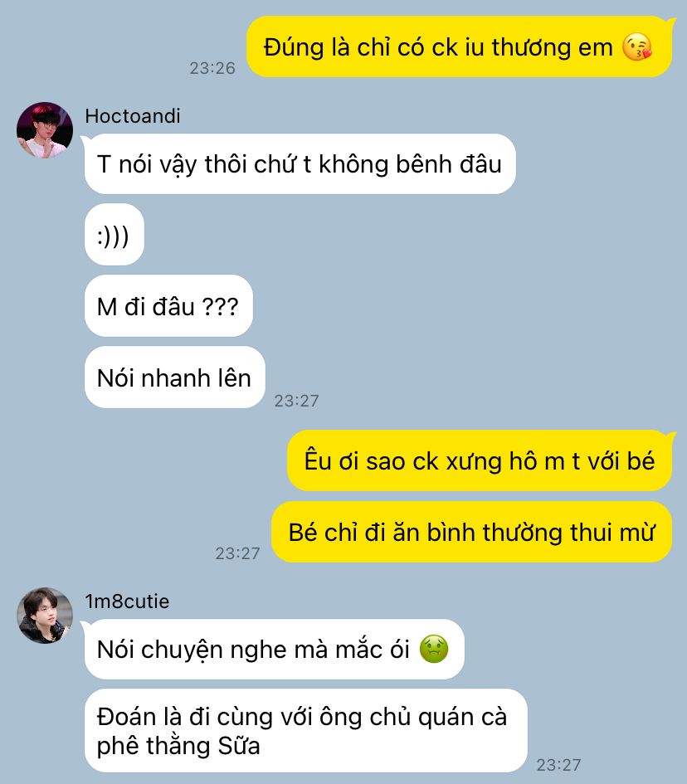Select 'Êu ơi sao ck xưng hô' bubble
Image resolution: width=687 pixels, height=784 pixels.
(x=480, y=460)
